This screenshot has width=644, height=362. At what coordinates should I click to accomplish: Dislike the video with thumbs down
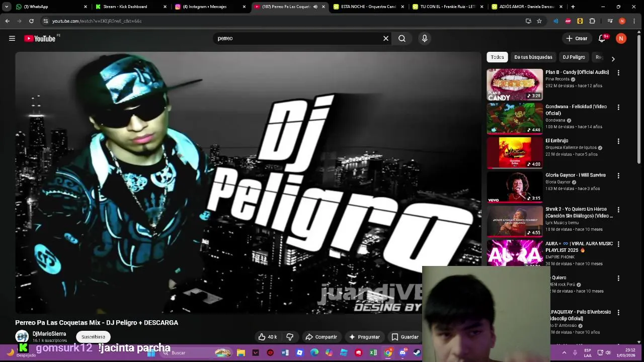click(290, 337)
